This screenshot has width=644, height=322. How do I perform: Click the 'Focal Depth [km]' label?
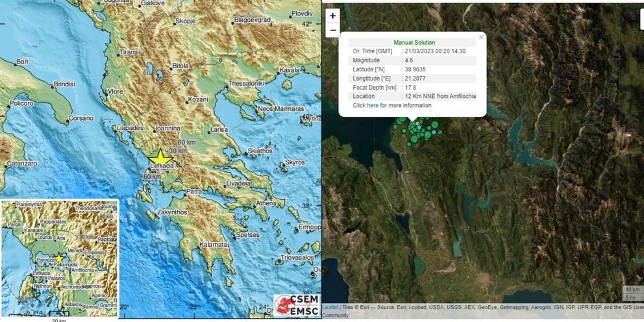(374, 88)
